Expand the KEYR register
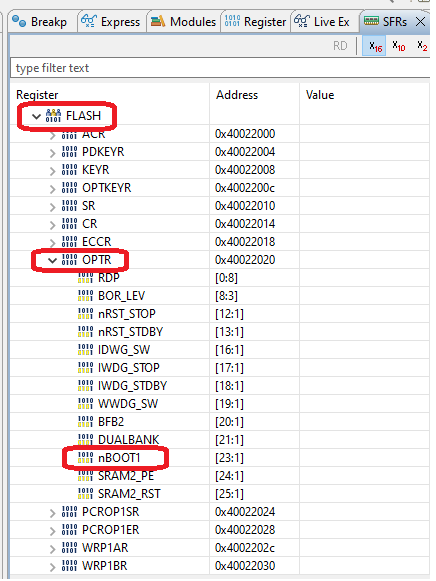The width and height of the screenshot is (436, 581). 52,171
